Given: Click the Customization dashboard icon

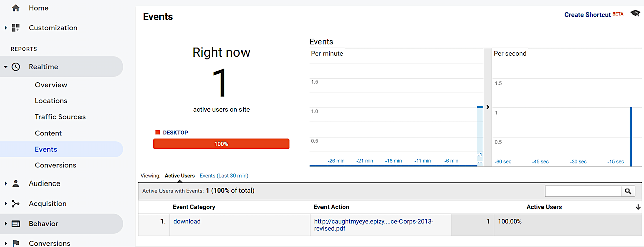Looking at the screenshot, I should (x=16, y=28).
